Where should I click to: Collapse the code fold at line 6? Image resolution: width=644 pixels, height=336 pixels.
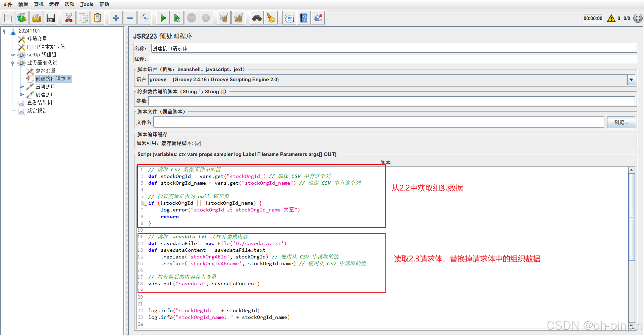point(145,203)
